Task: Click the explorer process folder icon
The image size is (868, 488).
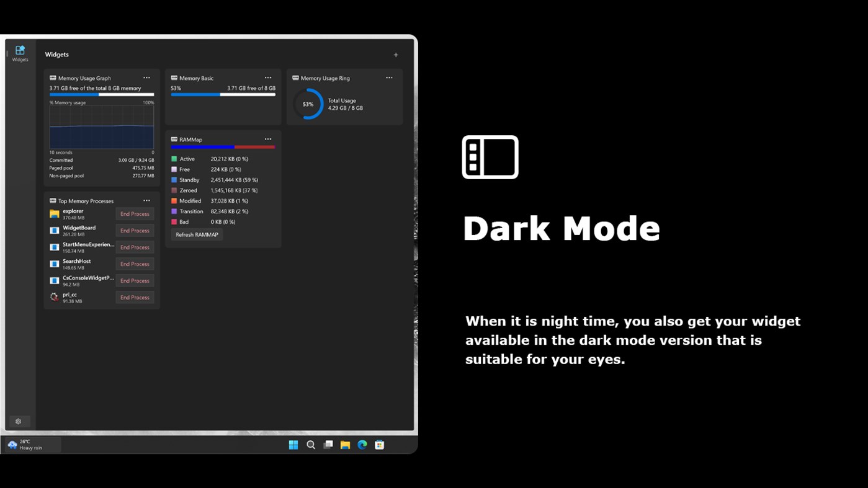Action: point(54,213)
